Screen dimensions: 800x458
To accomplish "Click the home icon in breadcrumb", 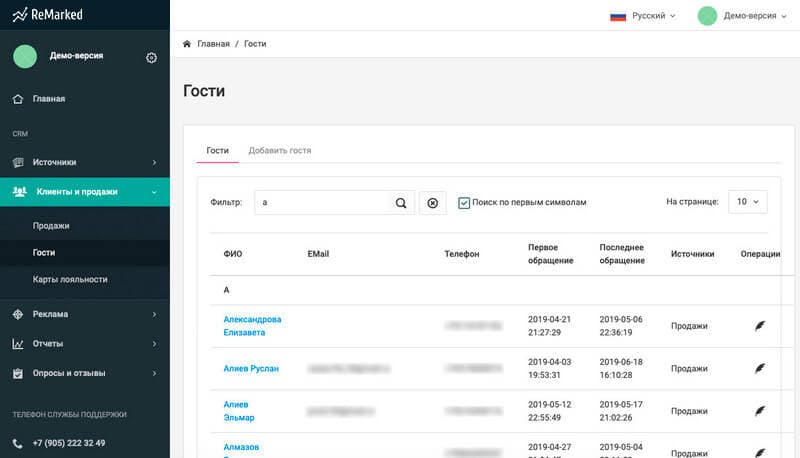I will pyautogui.click(x=187, y=44).
